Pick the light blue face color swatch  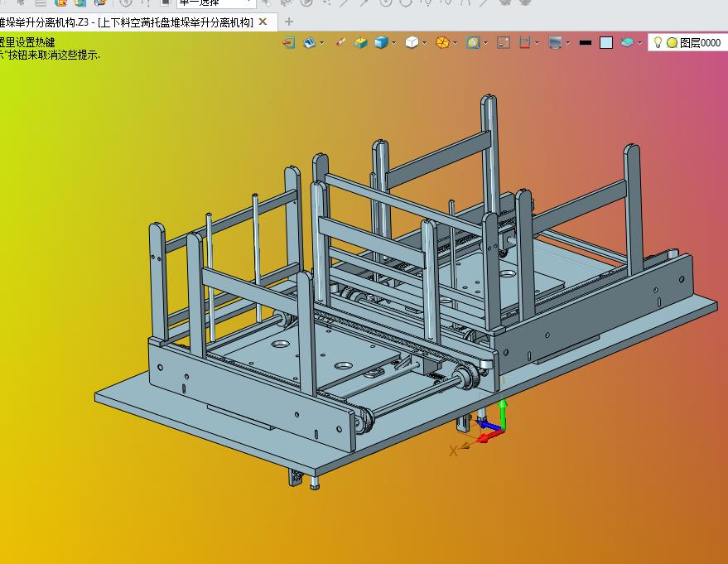pyautogui.click(x=606, y=43)
